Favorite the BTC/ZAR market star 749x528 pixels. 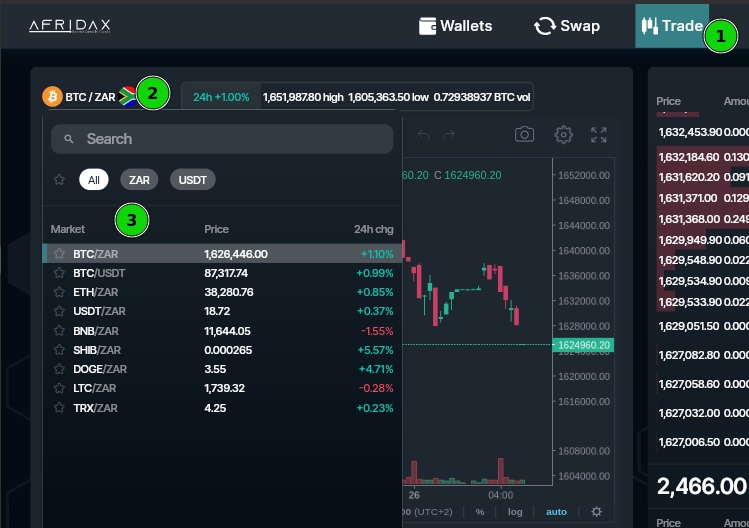[x=59, y=253]
